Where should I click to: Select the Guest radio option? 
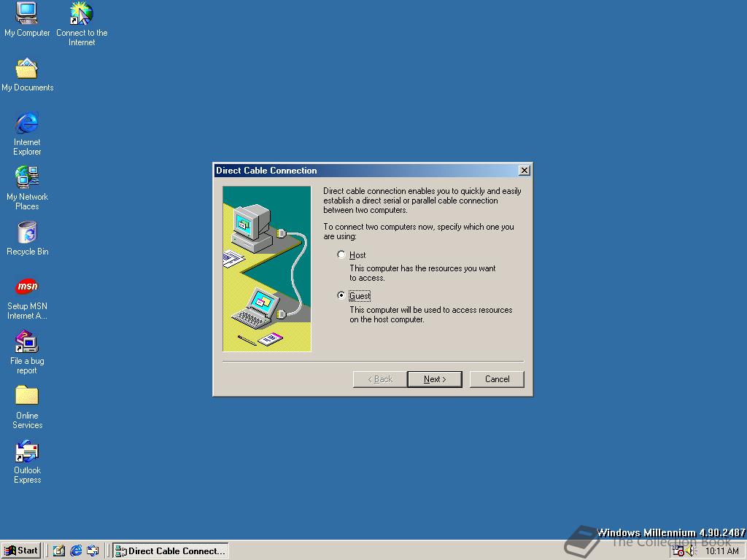[x=341, y=296]
